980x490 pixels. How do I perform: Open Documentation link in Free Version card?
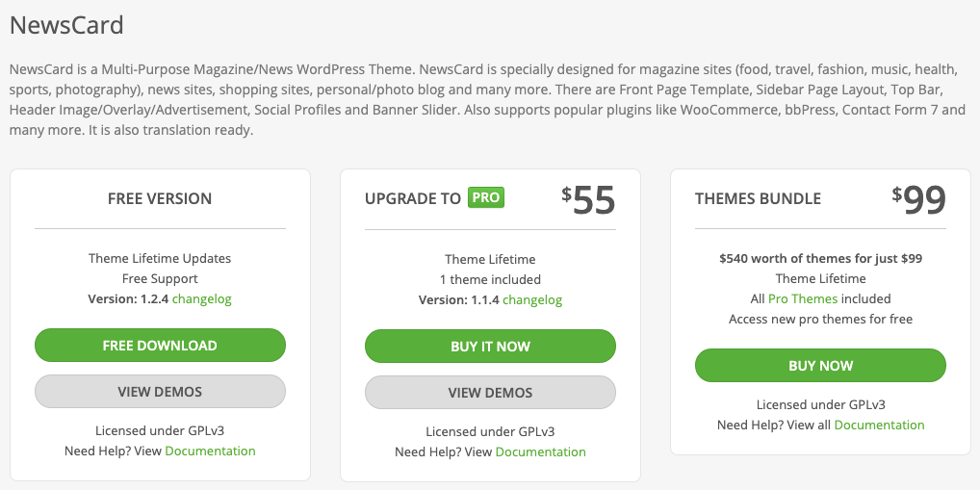tap(210, 451)
